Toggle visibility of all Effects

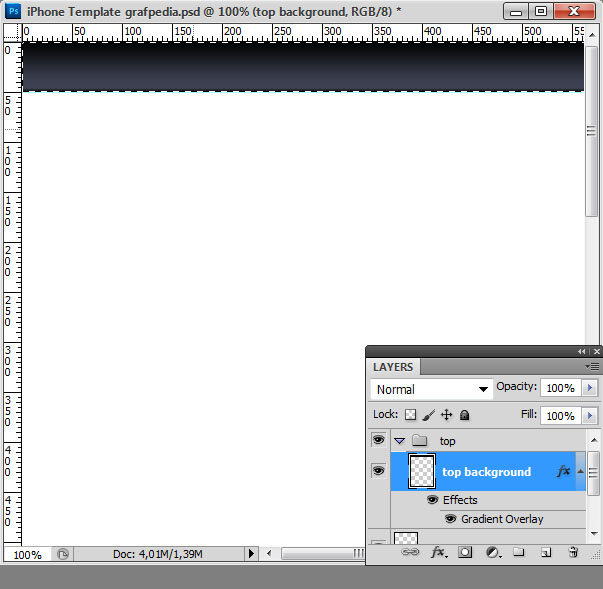pyautogui.click(x=432, y=499)
